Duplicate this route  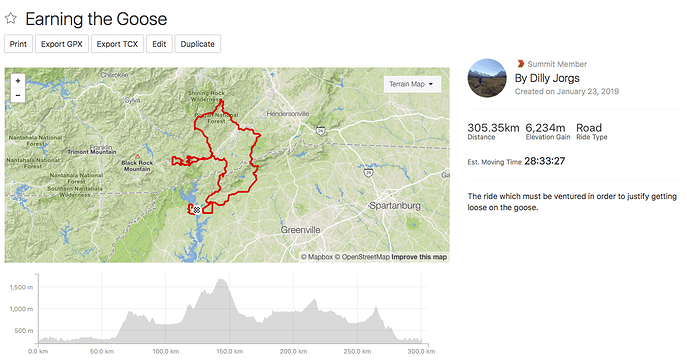pyautogui.click(x=198, y=44)
